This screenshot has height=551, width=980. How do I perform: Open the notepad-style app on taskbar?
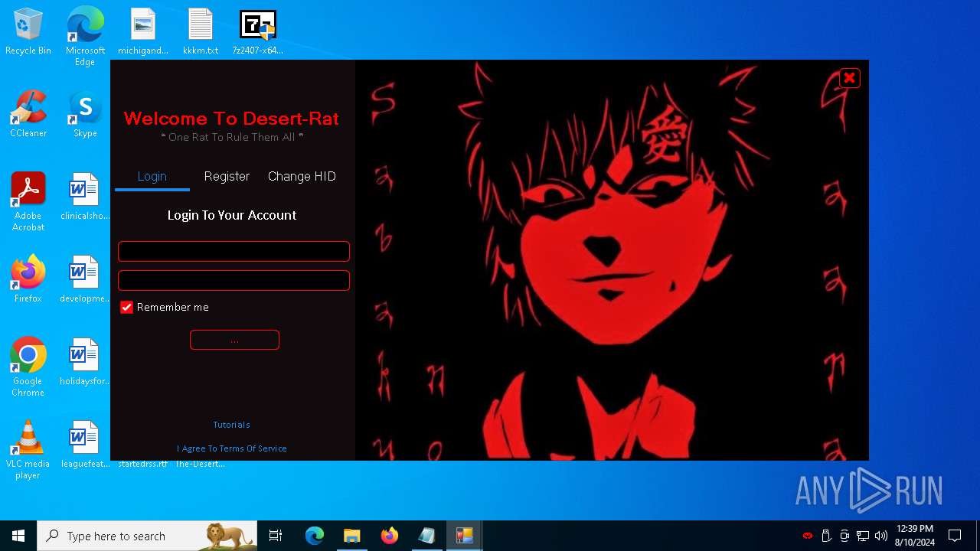pos(426,536)
